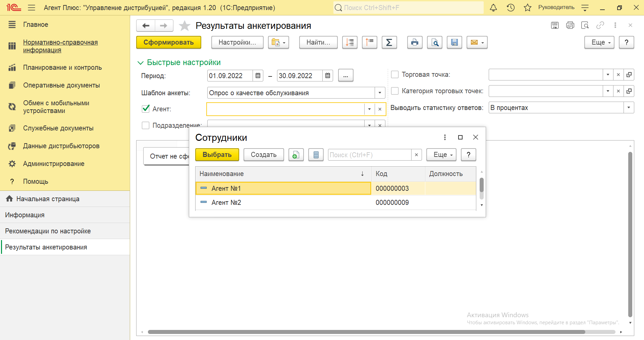Navigate back with the left arrow
The width and height of the screenshot is (644, 340).
pos(146,25)
